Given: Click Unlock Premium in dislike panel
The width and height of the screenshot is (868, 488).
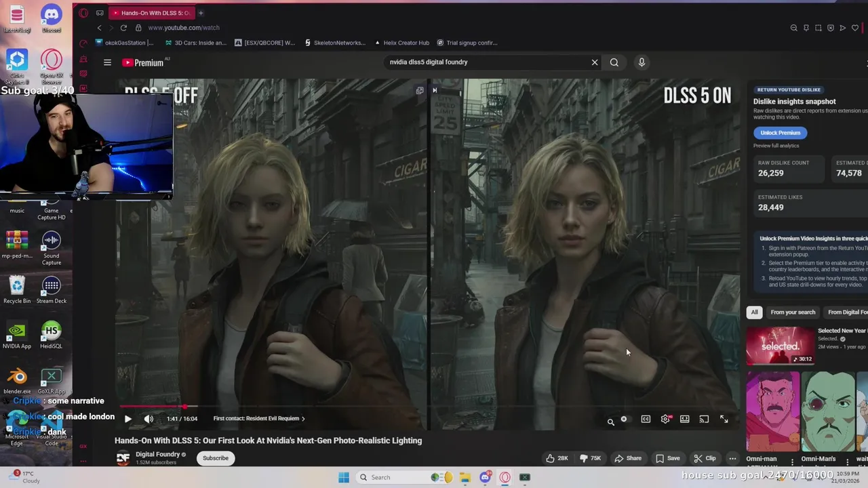Looking at the screenshot, I should click(780, 133).
